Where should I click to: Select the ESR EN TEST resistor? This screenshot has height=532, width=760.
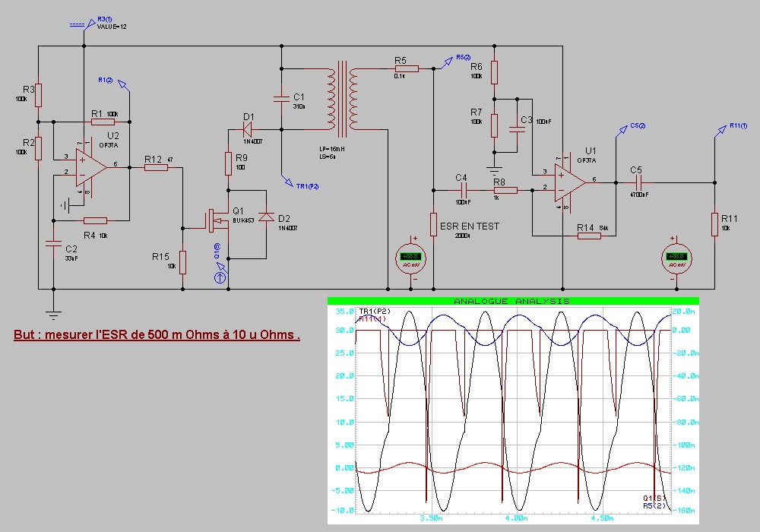[433, 224]
